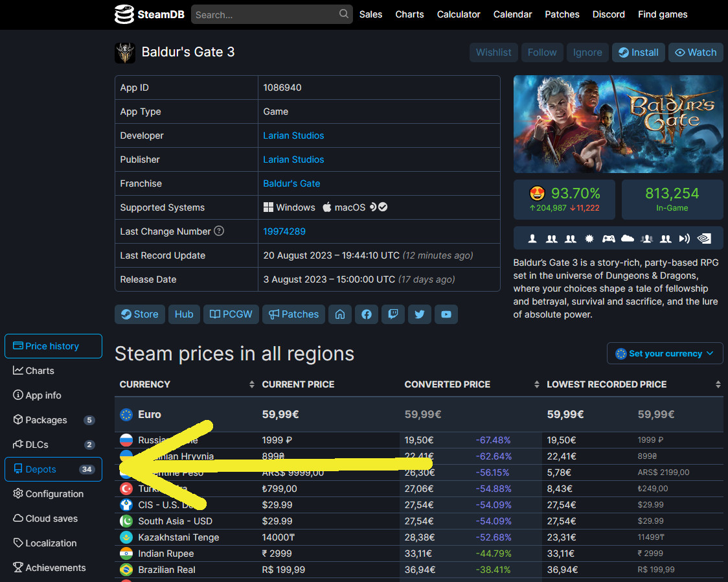Open the Patches button under info table
The width and height of the screenshot is (728, 582).
coord(293,314)
